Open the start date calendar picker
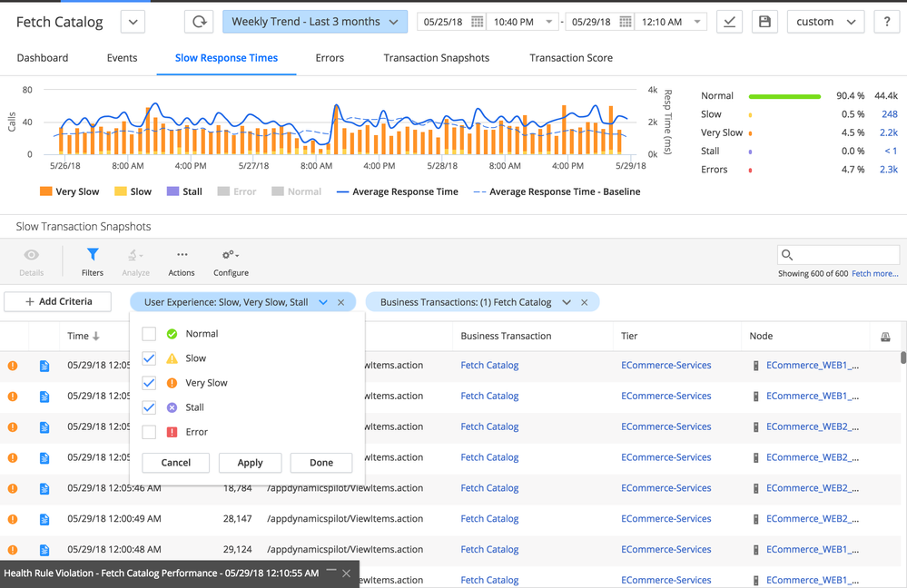907x588 pixels. click(478, 22)
